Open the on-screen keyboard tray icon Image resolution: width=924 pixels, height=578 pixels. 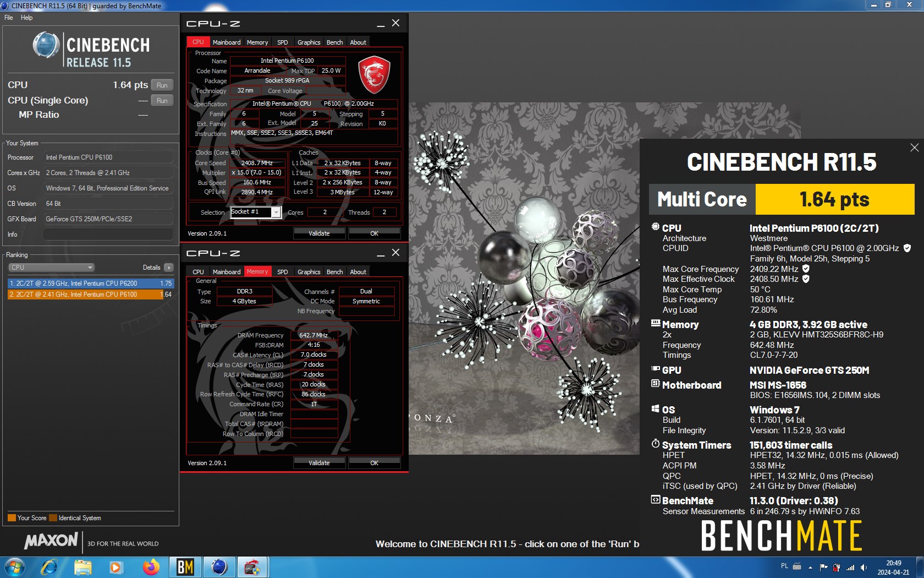coord(796,566)
